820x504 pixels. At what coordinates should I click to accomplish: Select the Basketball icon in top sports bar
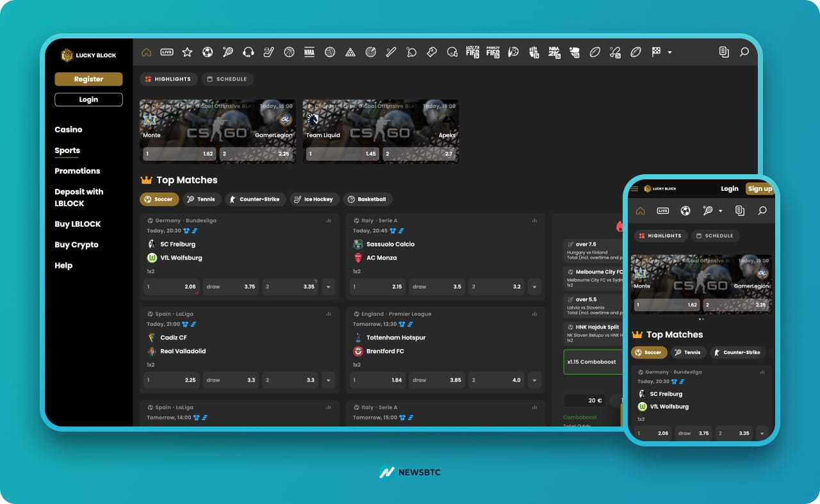pyautogui.click(x=289, y=52)
